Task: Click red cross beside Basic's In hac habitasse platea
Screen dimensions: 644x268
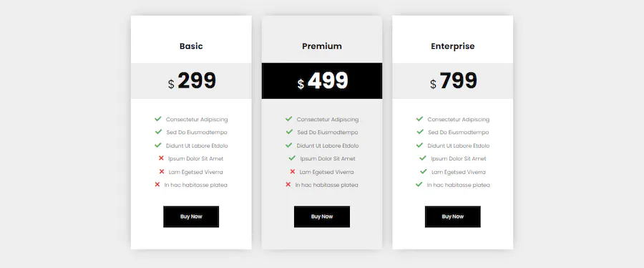Action: click(x=157, y=185)
